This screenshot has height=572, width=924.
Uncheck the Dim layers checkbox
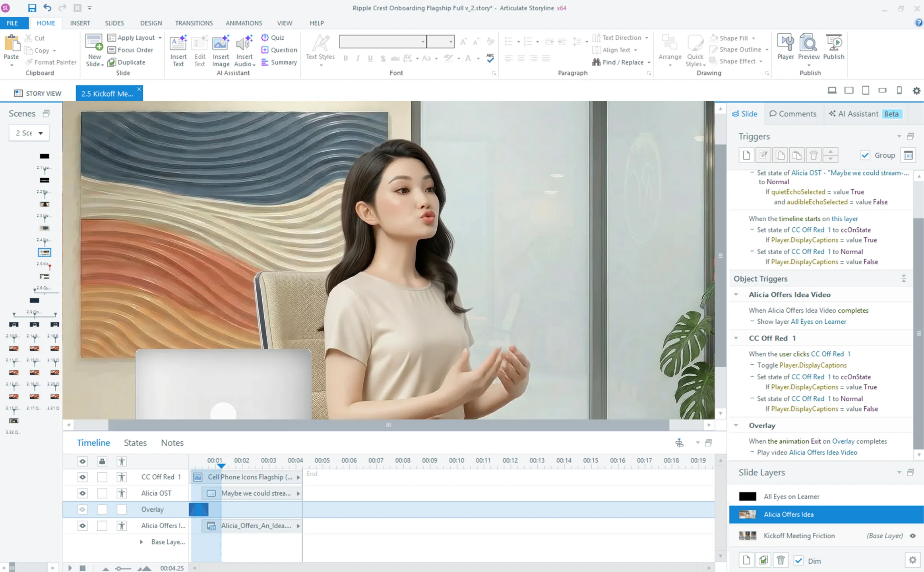(x=798, y=561)
